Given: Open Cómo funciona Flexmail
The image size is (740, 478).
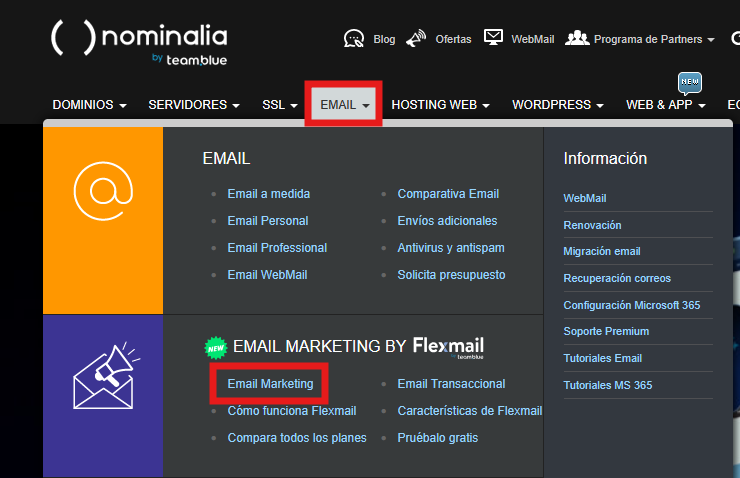Looking at the screenshot, I should [292, 411].
